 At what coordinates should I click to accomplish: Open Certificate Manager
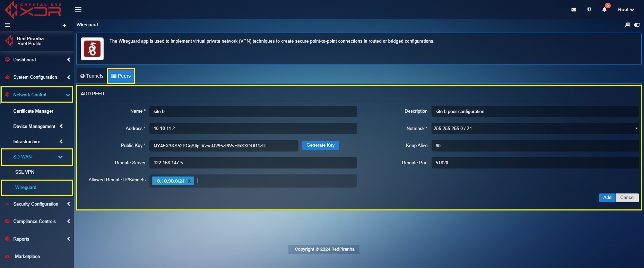(x=33, y=111)
